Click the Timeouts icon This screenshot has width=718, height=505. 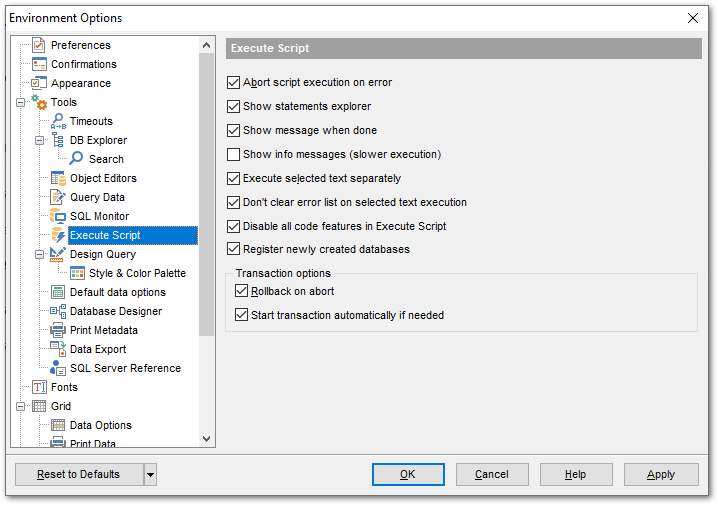tap(58, 121)
